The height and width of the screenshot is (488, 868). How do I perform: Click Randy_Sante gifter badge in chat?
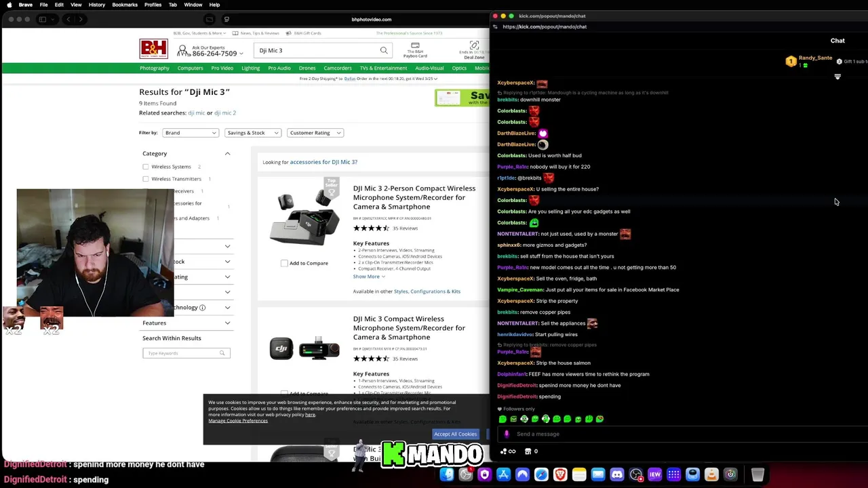click(x=791, y=62)
